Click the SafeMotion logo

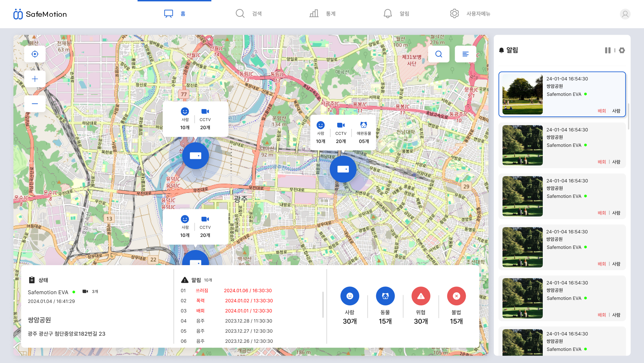pyautogui.click(x=40, y=14)
